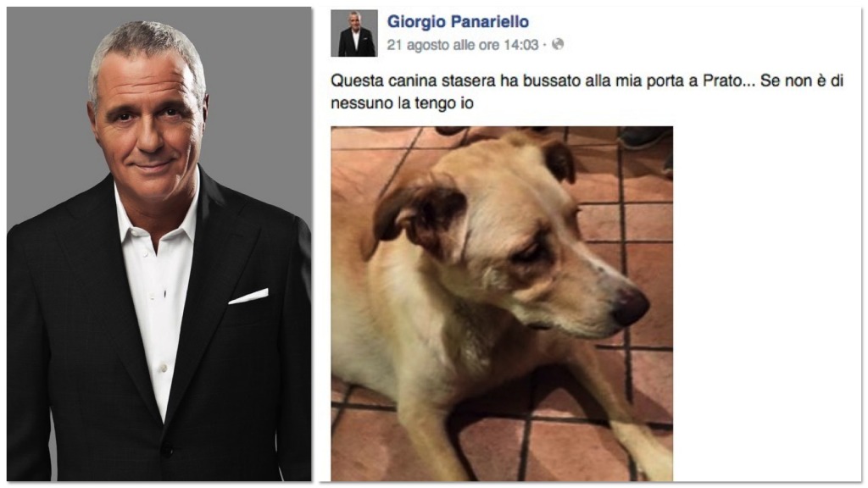Open Giorgio Panariello's small profile picture
The height and width of the screenshot is (488, 868).
coord(354,33)
